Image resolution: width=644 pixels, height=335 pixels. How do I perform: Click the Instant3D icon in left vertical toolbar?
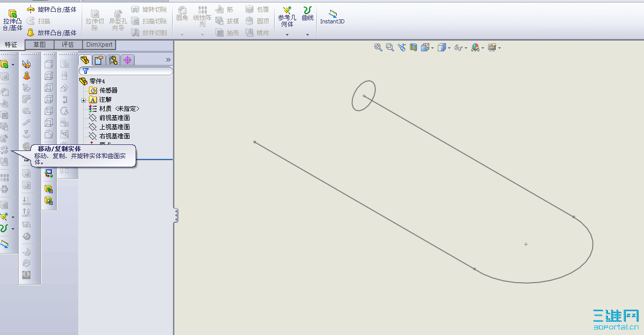pos(5,245)
